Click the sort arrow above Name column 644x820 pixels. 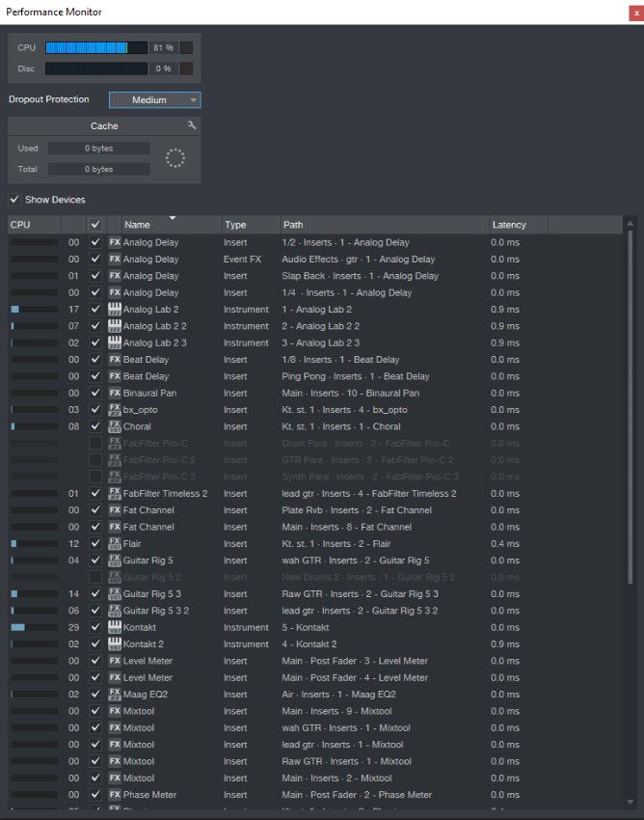click(x=172, y=218)
